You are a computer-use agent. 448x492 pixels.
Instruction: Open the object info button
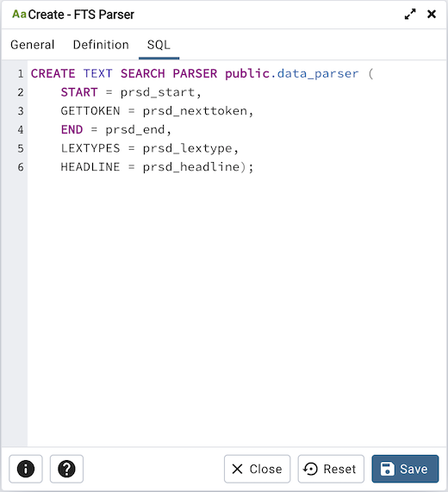coord(26,469)
